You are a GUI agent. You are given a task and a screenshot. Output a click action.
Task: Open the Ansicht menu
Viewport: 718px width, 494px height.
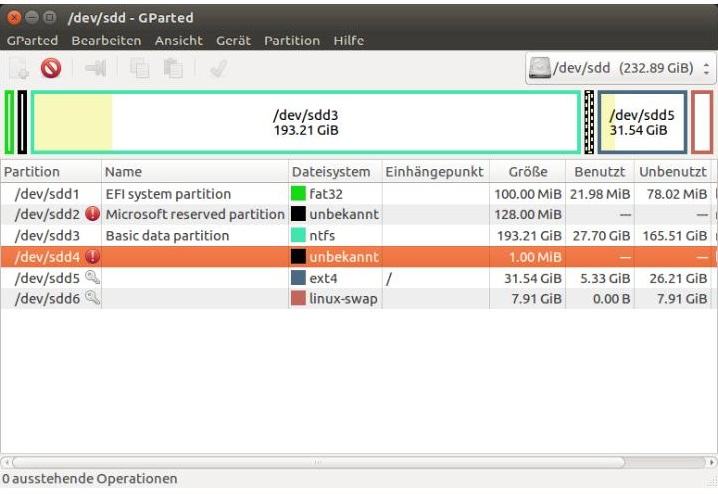coord(179,41)
